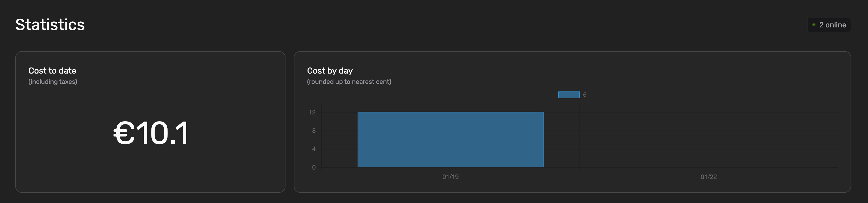Click the € legend label

pyautogui.click(x=585, y=95)
